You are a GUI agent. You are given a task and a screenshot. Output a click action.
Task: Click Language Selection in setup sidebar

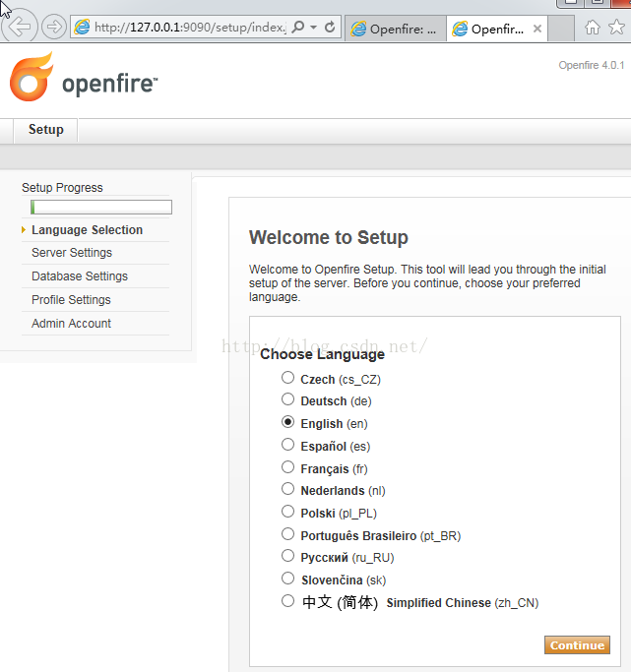87,230
